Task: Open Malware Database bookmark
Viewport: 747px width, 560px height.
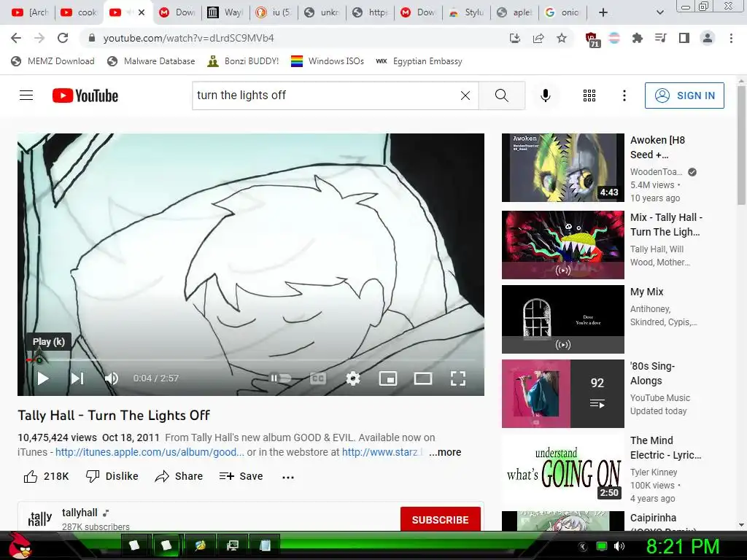Action: coord(151,61)
